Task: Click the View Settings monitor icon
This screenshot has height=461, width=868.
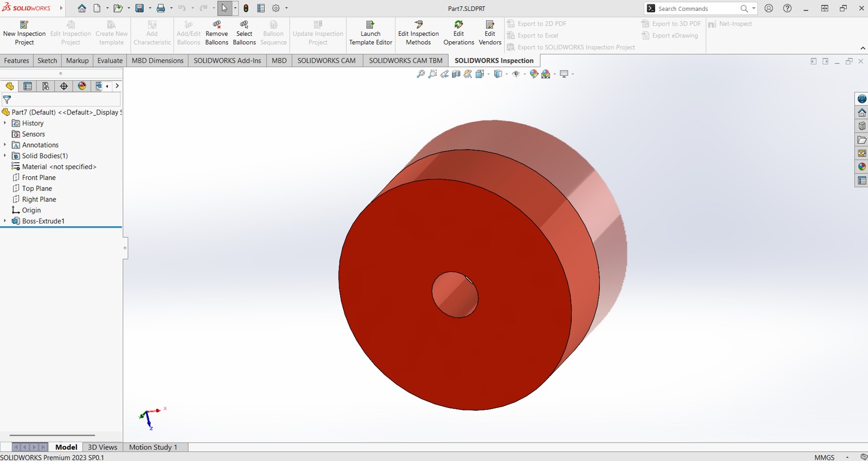Action: (x=564, y=74)
